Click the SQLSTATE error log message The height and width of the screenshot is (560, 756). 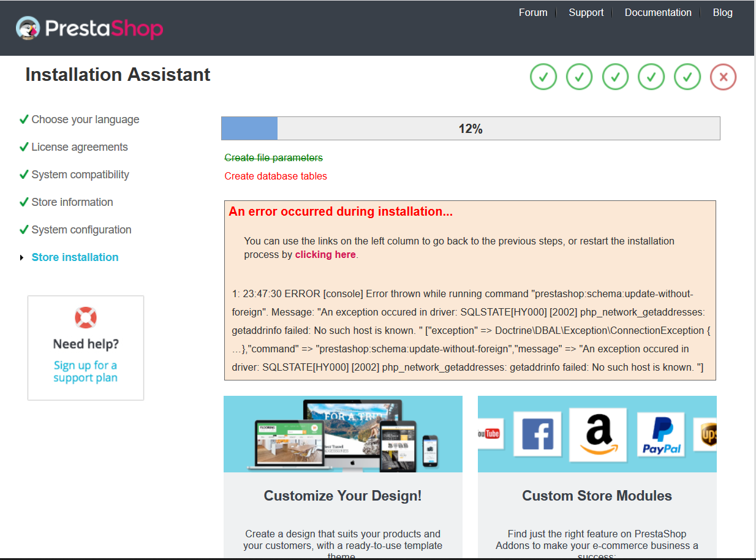[471, 330]
